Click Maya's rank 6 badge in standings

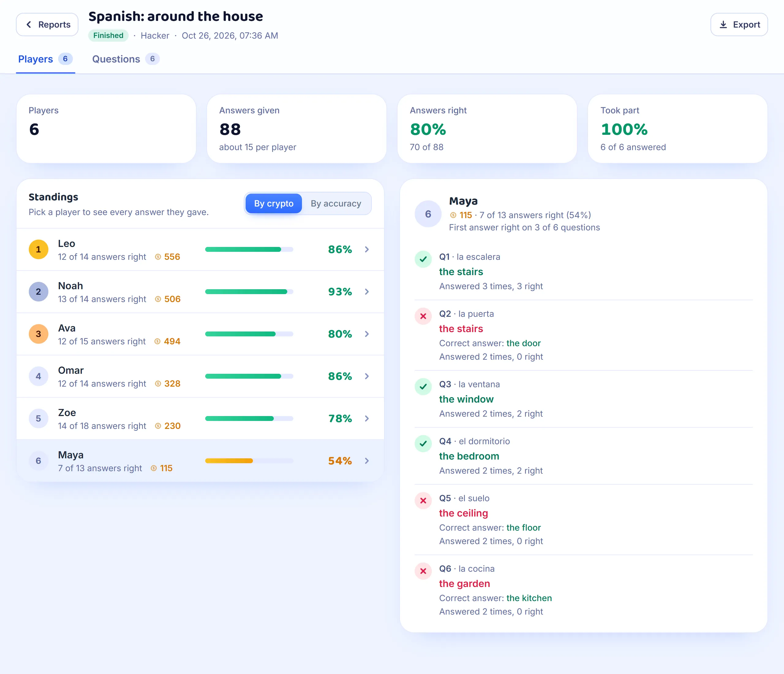tap(39, 461)
